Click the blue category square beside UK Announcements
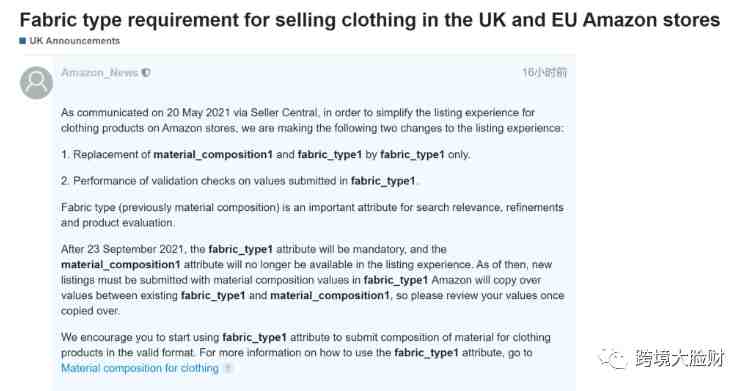748x391 pixels. pyautogui.click(x=22, y=41)
